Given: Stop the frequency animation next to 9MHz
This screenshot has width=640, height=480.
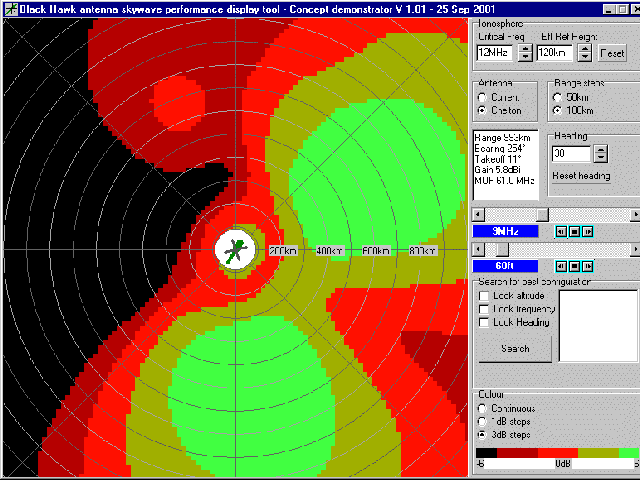Looking at the screenshot, I should [574, 232].
